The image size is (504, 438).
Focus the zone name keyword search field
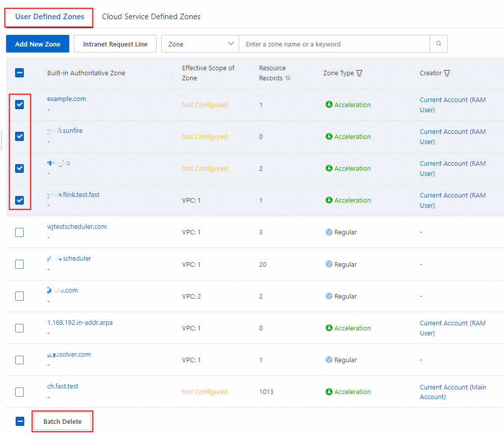pyautogui.click(x=334, y=44)
